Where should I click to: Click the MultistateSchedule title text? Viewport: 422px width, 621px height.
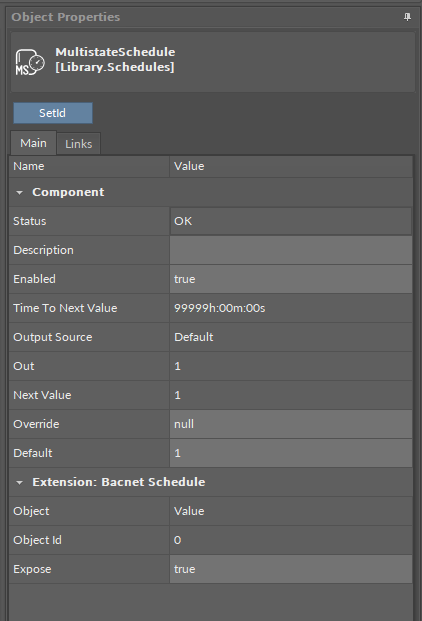point(115,52)
